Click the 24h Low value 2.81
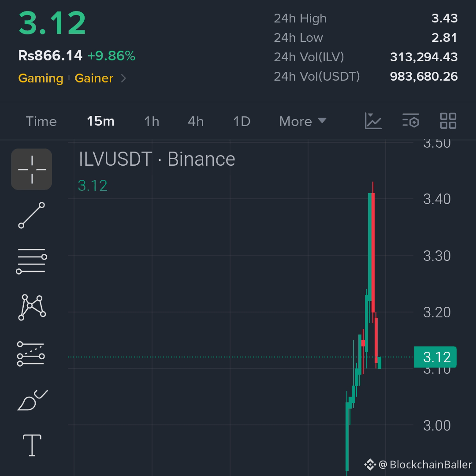This screenshot has width=476, height=476. click(x=444, y=37)
